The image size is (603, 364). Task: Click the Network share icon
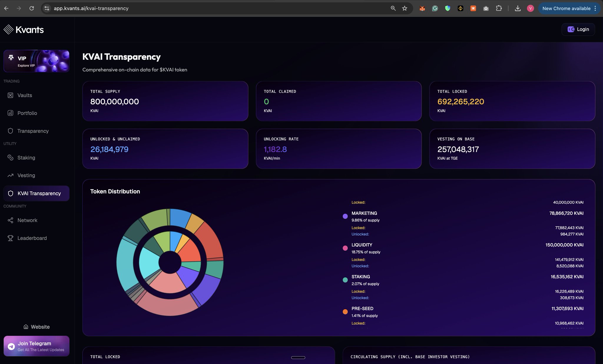pos(10,220)
